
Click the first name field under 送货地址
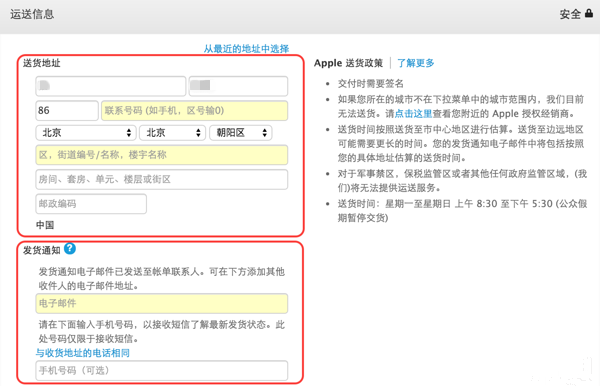(111, 86)
